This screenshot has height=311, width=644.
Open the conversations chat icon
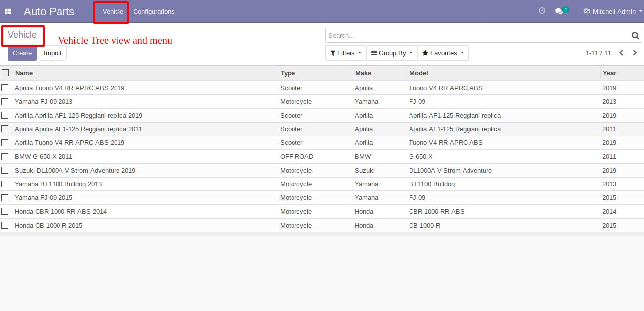point(559,11)
